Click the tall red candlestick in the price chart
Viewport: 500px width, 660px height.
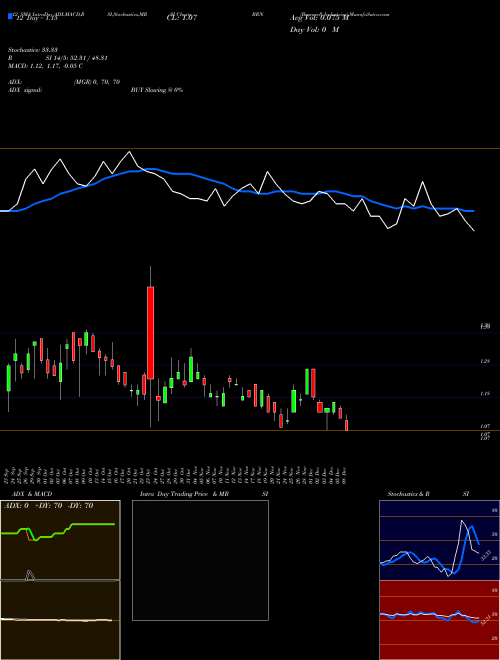point(150,333)
